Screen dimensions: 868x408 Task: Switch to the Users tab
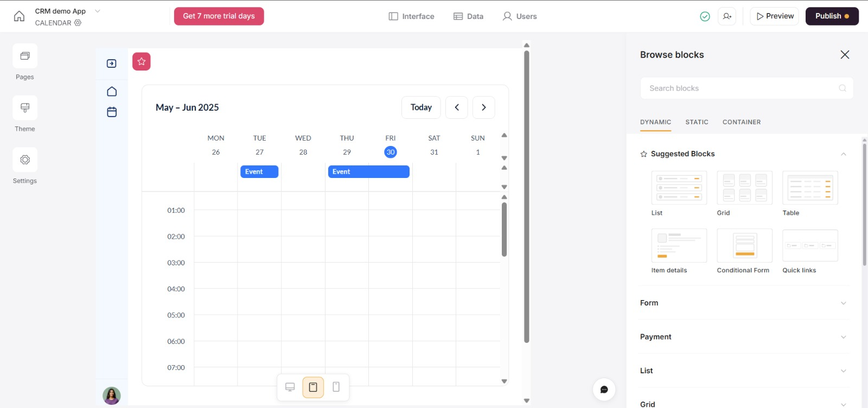(520, 16)
